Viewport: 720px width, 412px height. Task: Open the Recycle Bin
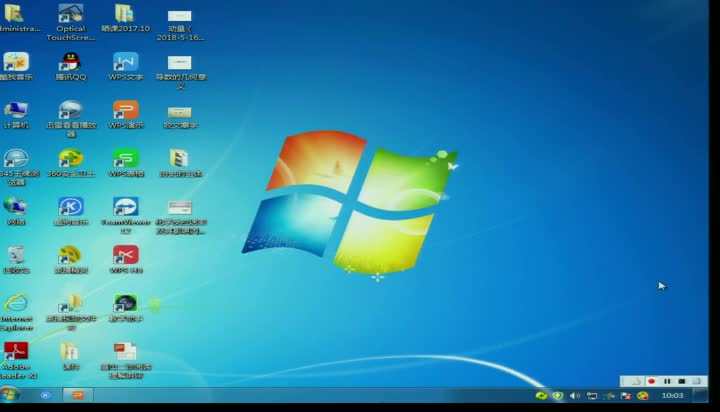click(16, 260)
